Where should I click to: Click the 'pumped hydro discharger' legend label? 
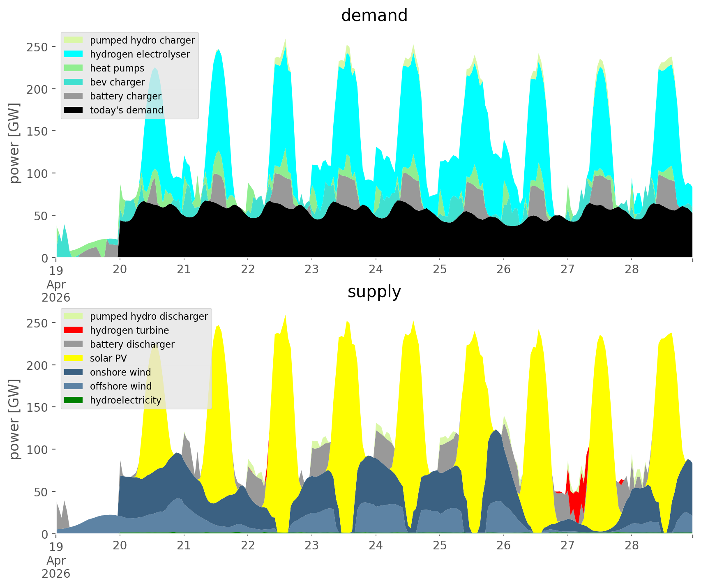pos(149,316)
